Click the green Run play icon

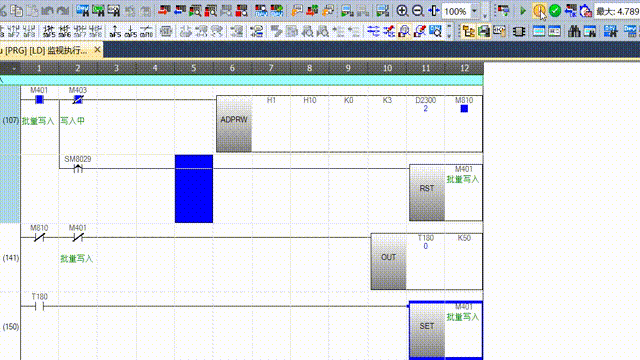[523, 11]
